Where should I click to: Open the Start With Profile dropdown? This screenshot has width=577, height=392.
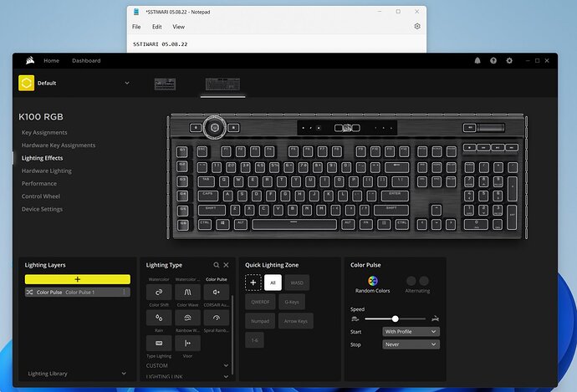411,331
